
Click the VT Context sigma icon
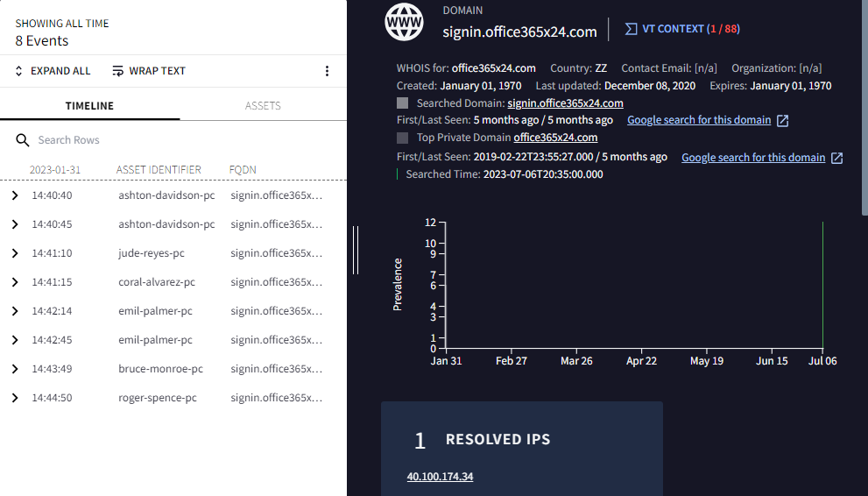[631, 29]
